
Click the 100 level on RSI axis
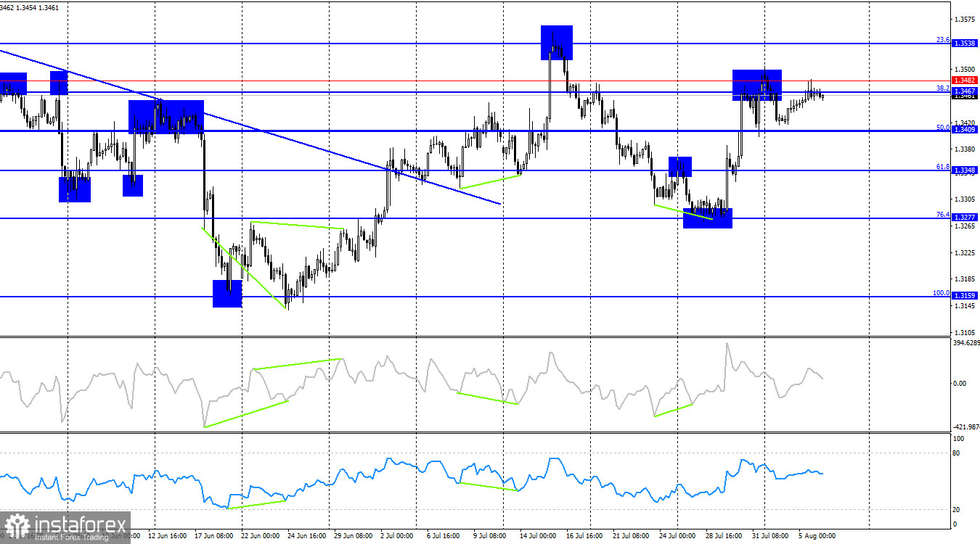960,440
